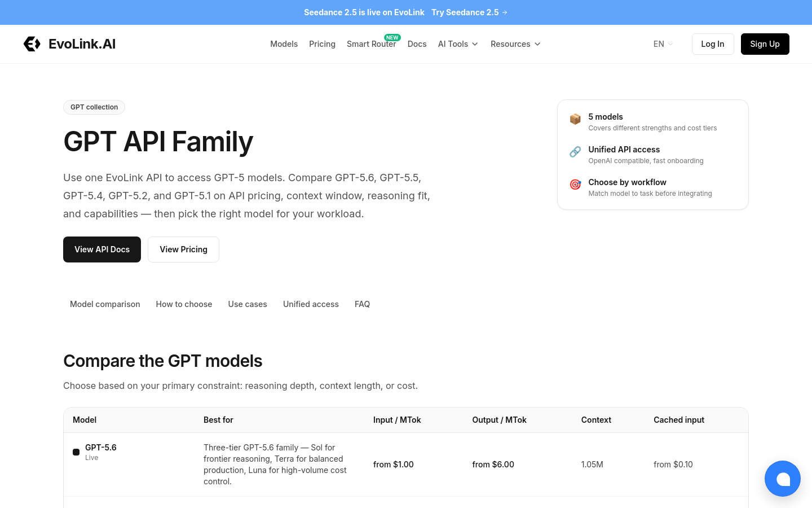Click the Live status under GPT-5.6

[x=91, y=458]
